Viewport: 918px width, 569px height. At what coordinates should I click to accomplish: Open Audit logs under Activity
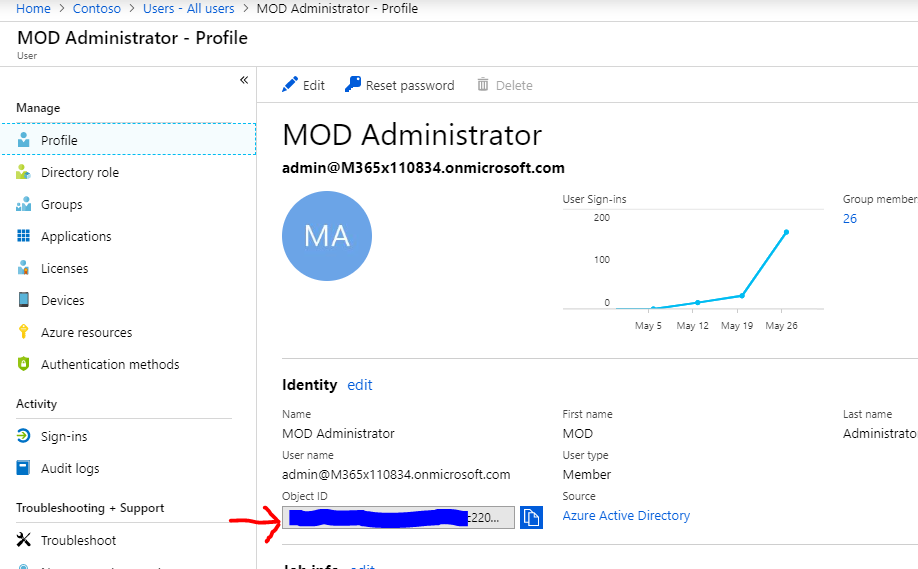point(69,468)
